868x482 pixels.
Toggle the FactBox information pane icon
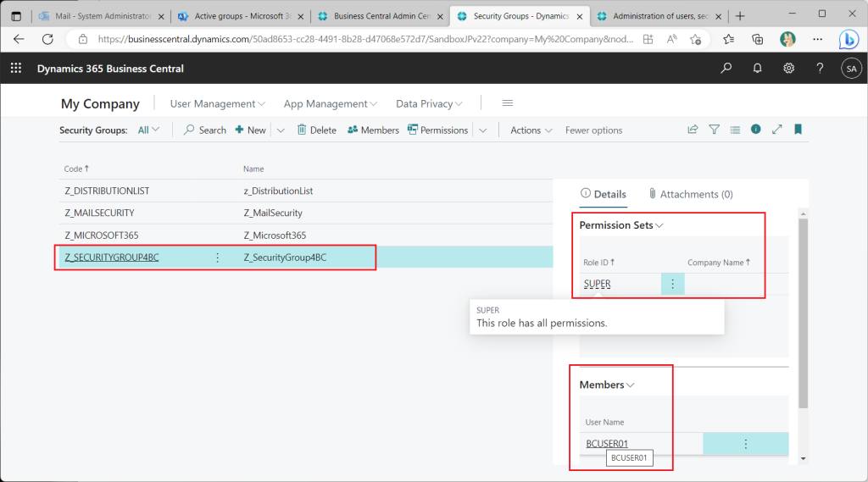[755, 129]
